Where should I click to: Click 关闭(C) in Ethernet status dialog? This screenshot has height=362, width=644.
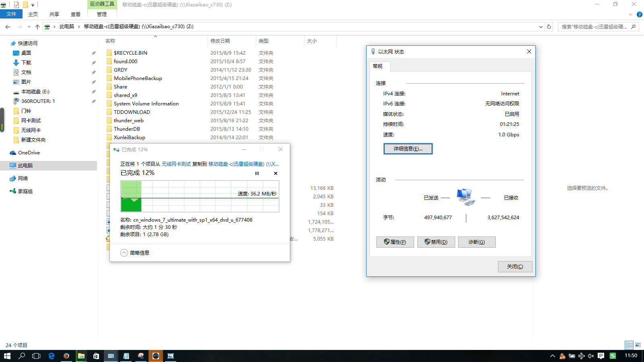[515, 267]
